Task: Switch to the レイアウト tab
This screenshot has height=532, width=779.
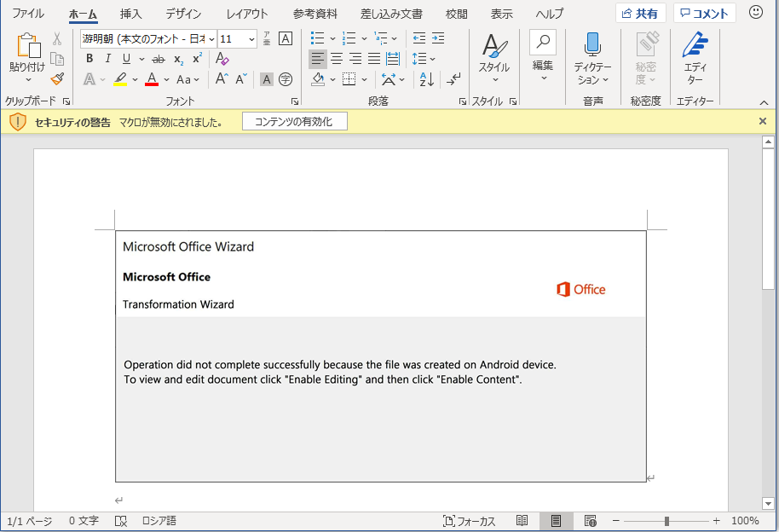Action: (247, 14)
